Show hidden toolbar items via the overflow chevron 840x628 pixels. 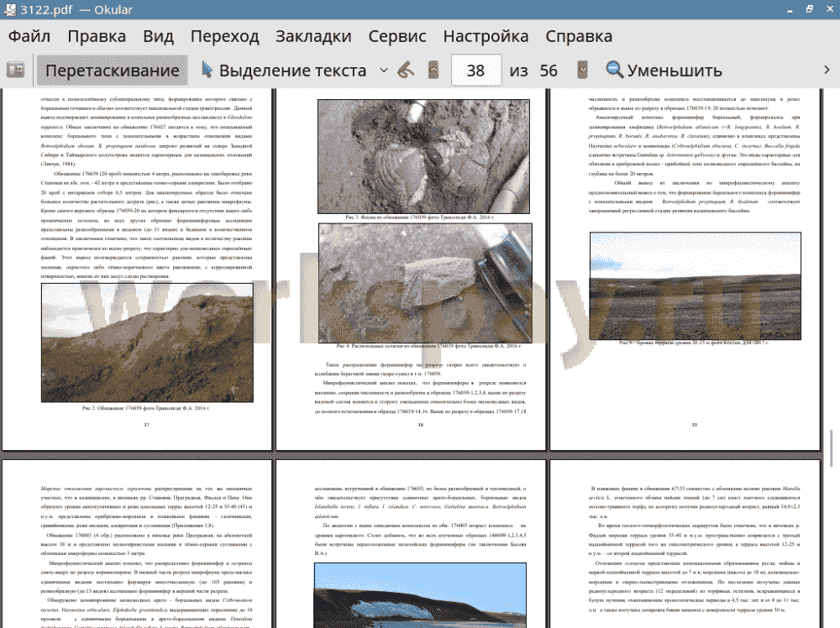tap(827, 71)
